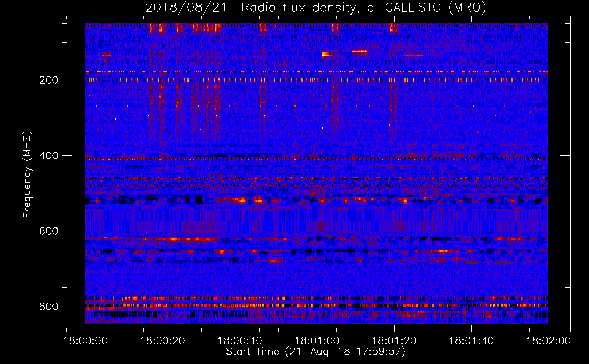589x364 pixels.
Task: Click the 18:01:00 time tick label
Action: [x=317, y=341]
